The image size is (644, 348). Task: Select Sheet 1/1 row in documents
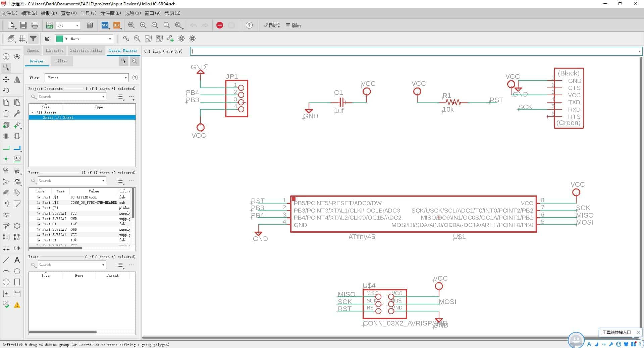pyautogui.click(x=82, y=117)
